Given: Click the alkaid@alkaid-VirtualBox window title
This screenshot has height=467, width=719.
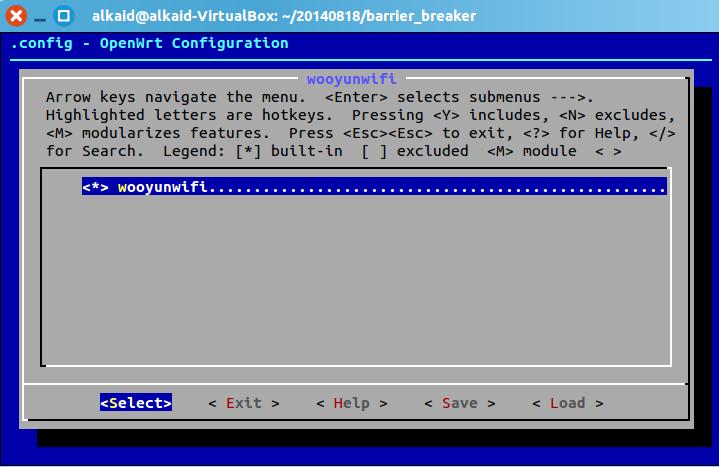Looking at the screenshot, I should [284, 16].
